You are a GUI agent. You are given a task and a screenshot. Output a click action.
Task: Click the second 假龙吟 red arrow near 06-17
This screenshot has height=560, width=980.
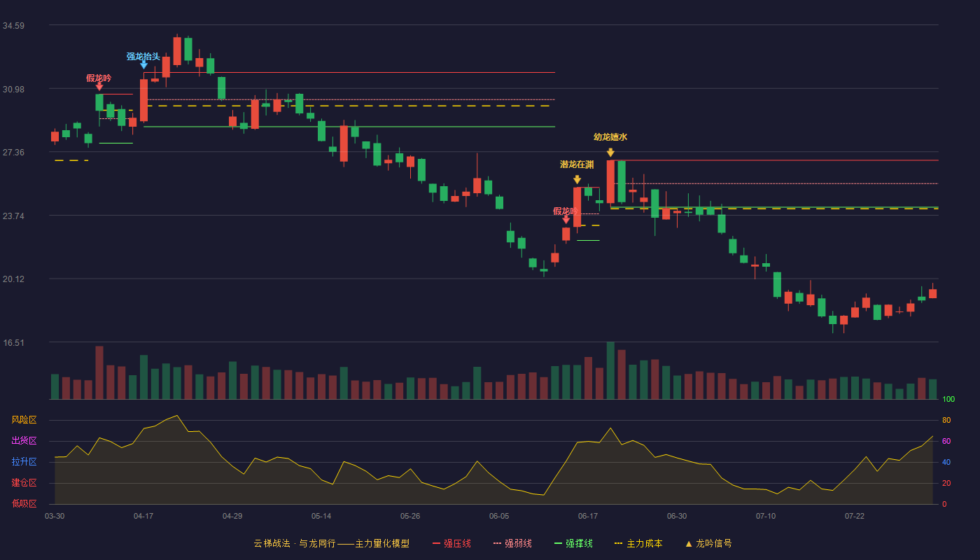566,220
